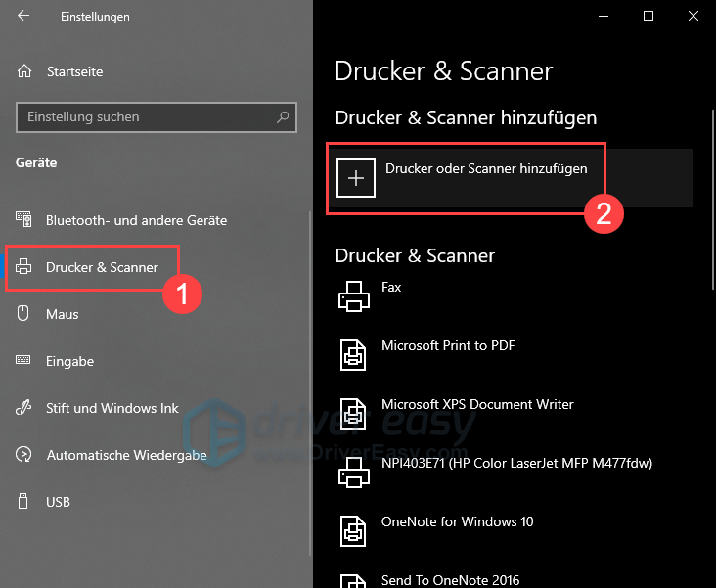Select the Bluetooth devices icon

tap(23, 220)
